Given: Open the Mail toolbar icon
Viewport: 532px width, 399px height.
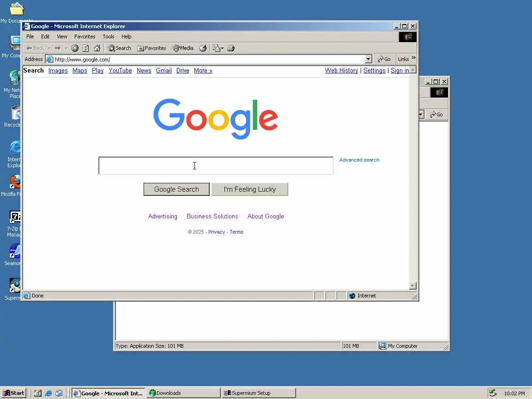Looking at the screenshot, I should pyautogui.click(x=216, y=48).
